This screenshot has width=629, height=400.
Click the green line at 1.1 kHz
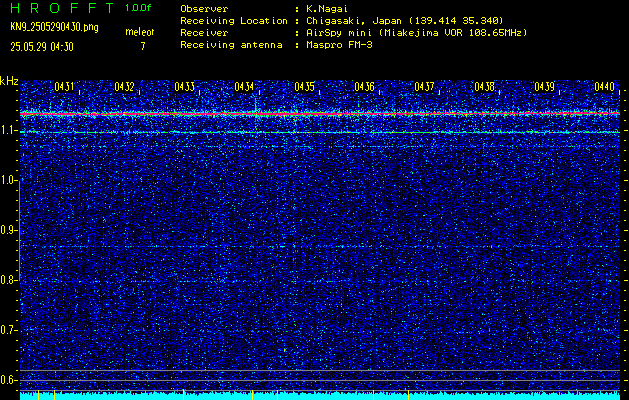[320, 132]
